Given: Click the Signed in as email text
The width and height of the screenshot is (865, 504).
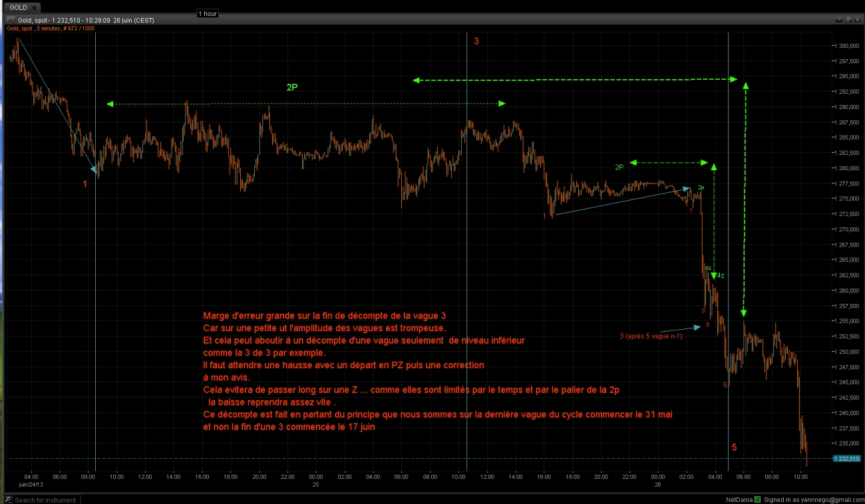Looking at the screenshot, I should pyautogui.click(x=812, y=499).
